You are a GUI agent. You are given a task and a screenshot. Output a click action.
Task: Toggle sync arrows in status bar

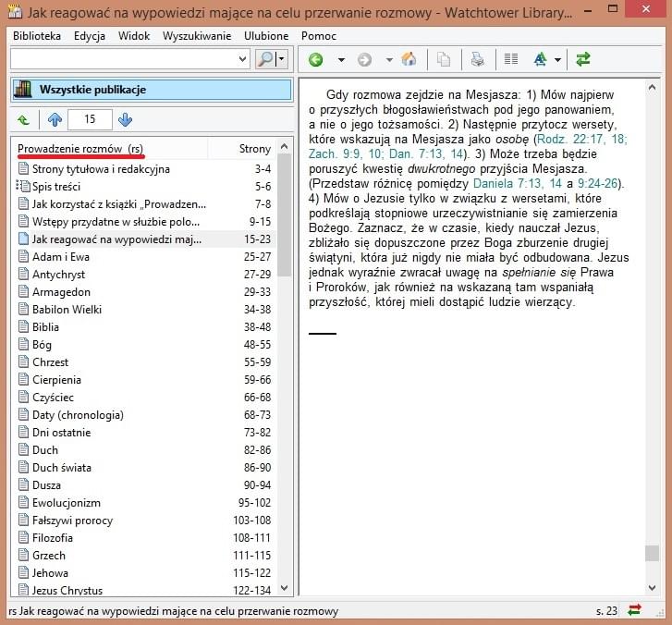(635, 610)
